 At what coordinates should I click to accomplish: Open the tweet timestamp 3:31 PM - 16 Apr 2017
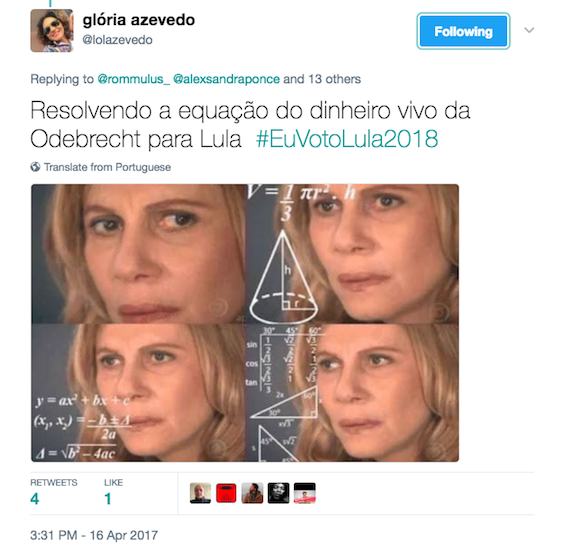click(x=94, y=535)
